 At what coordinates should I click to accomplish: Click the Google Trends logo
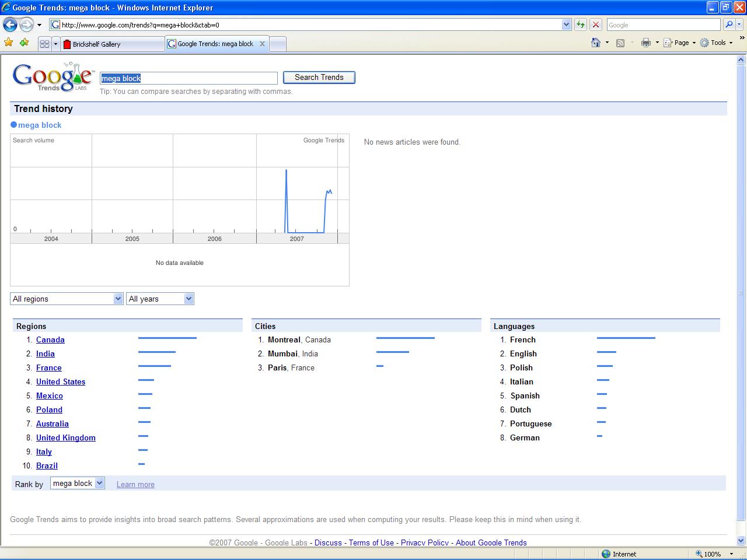click(51, 76)
